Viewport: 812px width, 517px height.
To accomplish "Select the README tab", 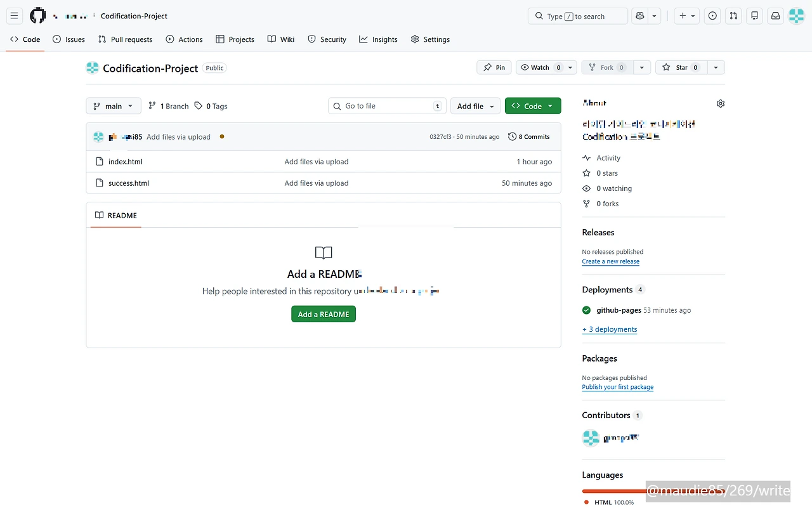I will point(116,216).
